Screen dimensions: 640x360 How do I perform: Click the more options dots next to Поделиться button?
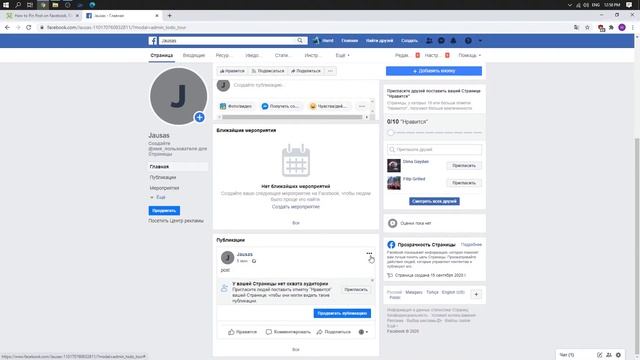tap(330, 71)
